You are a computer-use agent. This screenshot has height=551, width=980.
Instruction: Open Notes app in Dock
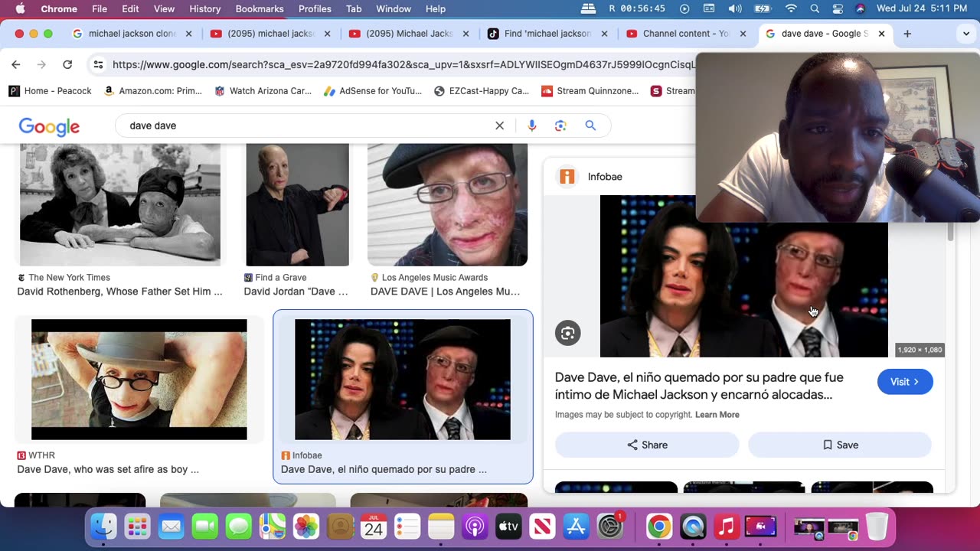441,527
